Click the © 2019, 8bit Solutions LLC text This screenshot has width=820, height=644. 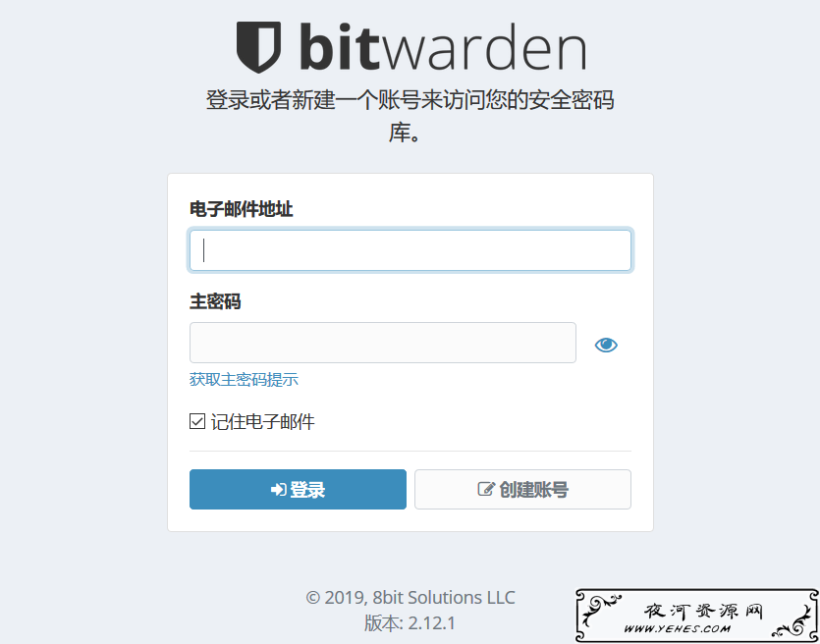pos(410,598)
